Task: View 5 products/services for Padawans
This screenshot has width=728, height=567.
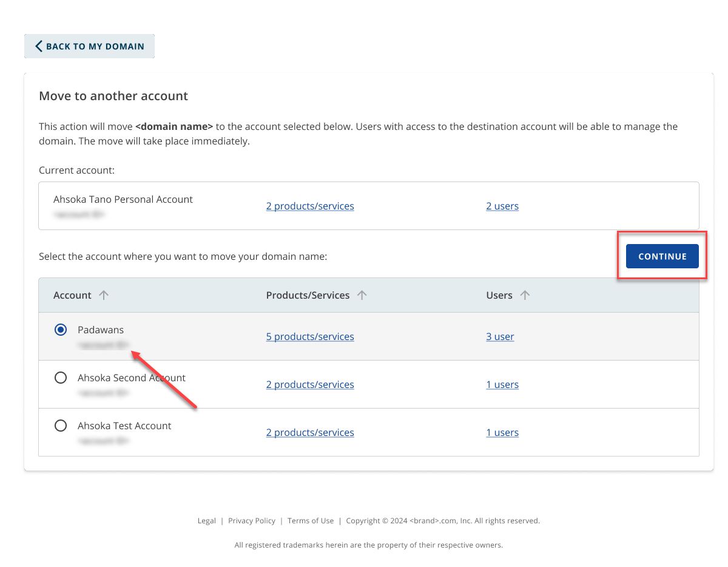Action: pos(310,336)
